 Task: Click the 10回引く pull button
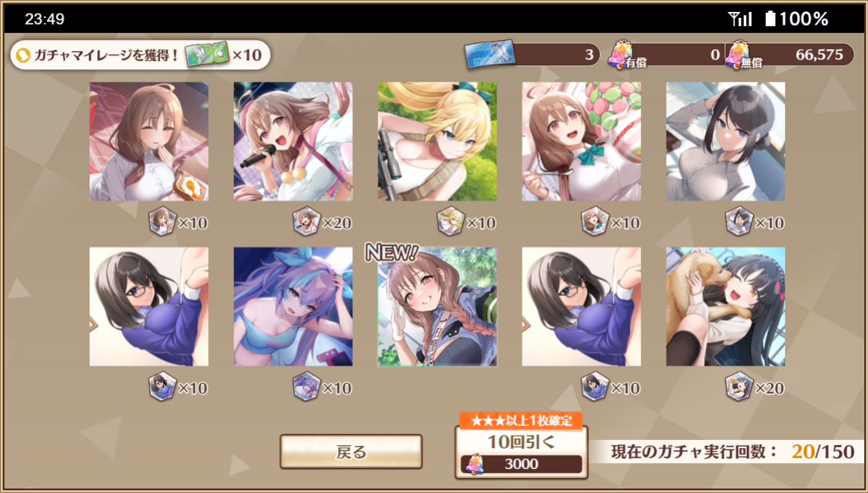pos(521,452)
